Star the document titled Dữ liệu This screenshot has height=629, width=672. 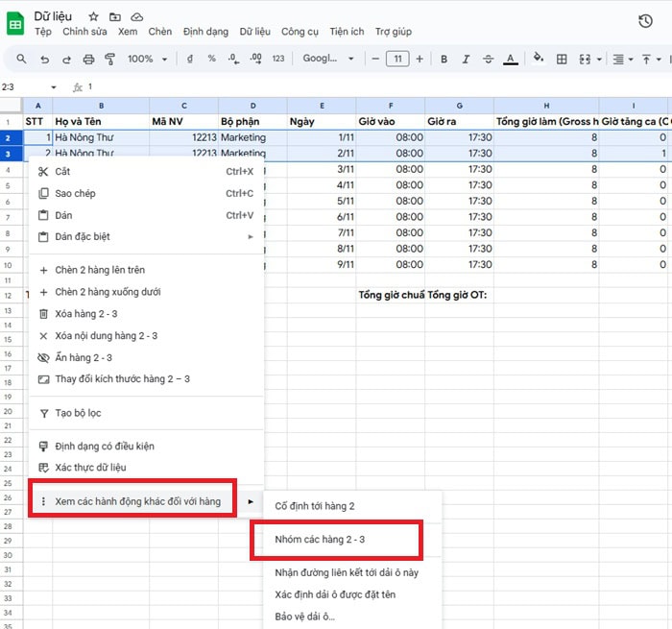click(x=93, y=17)
